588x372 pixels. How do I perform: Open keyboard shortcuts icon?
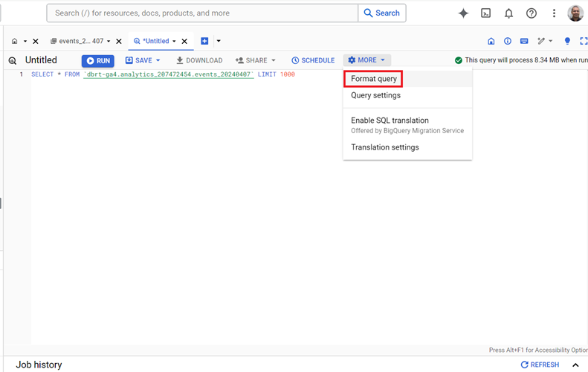(x=524, y=41)
